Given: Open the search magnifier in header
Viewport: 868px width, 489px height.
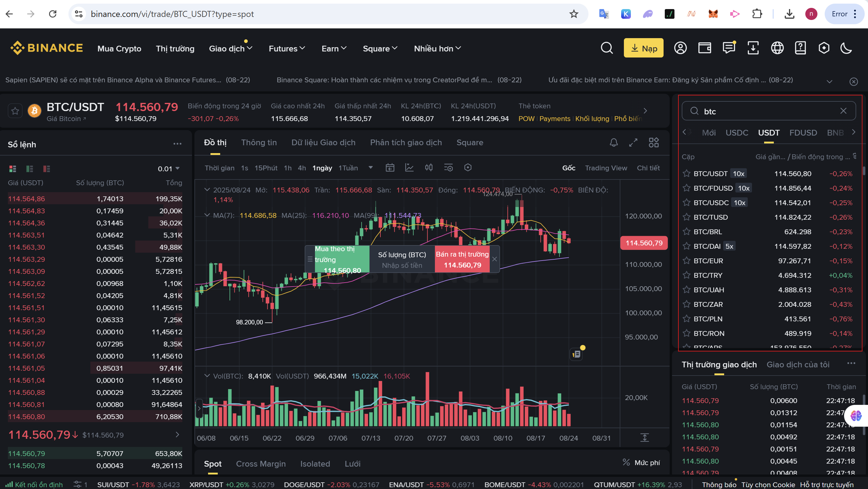Looking at the screenshot, I should [x=607, y=48].
